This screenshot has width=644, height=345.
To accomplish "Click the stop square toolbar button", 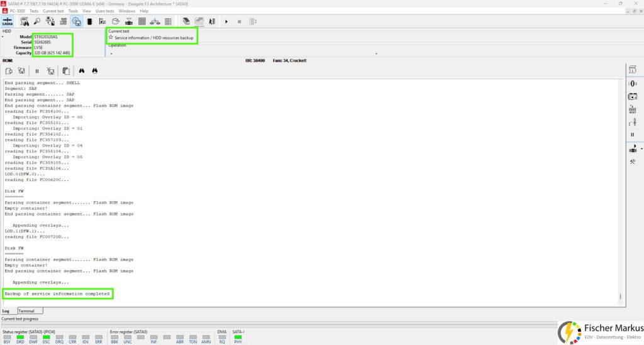I will [240, 21].
